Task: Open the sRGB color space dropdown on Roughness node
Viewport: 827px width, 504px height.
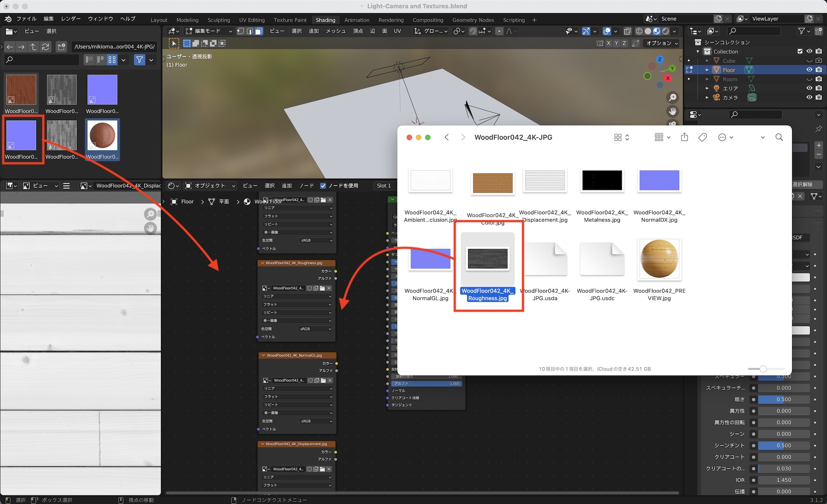Action: pyautogui.click(x=316, y=329)
